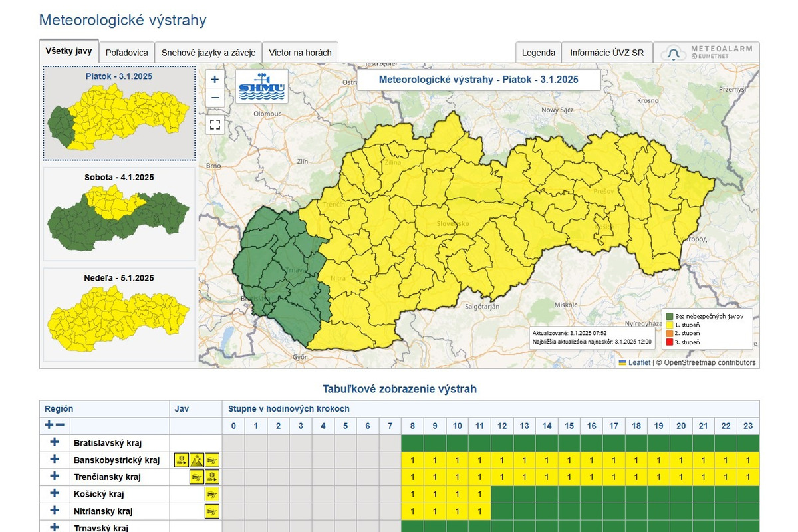Image resolution: width=798 pixels, height=532 pixels.
Task: Click Trenčiansky kraj snow drift warning icon
Action: (212, 477)
